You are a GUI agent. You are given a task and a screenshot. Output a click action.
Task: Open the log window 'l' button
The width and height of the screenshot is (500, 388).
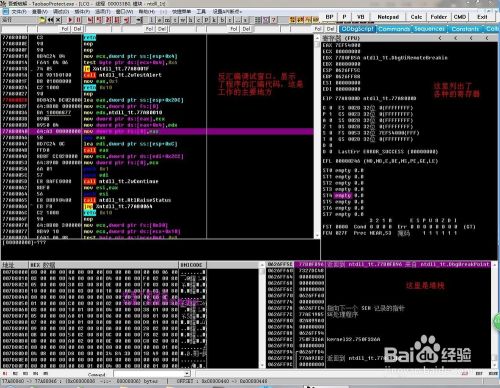coord(151,20)
